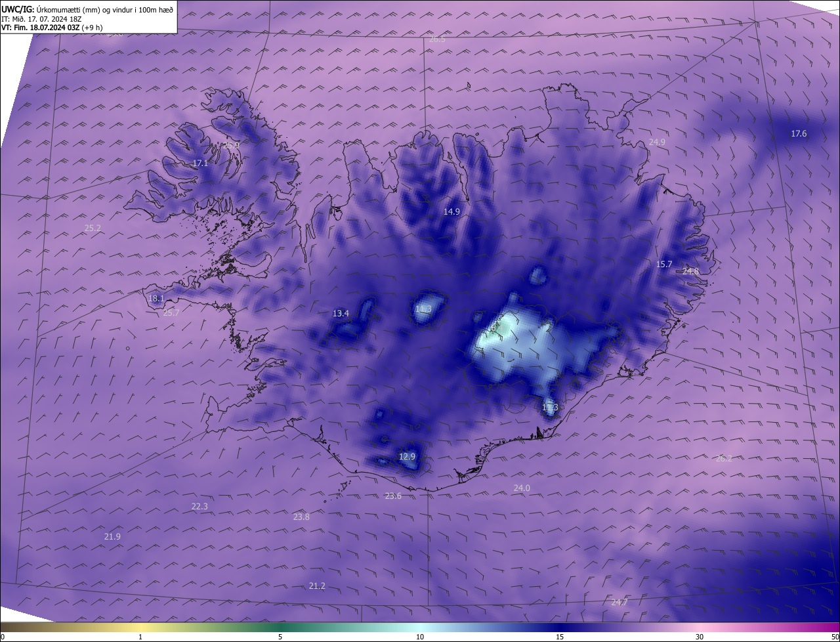Image resolution: width=840 pixels, height=642 pixels.
Task: Click the 22.3 value label
Action: [x=199, y=506]
